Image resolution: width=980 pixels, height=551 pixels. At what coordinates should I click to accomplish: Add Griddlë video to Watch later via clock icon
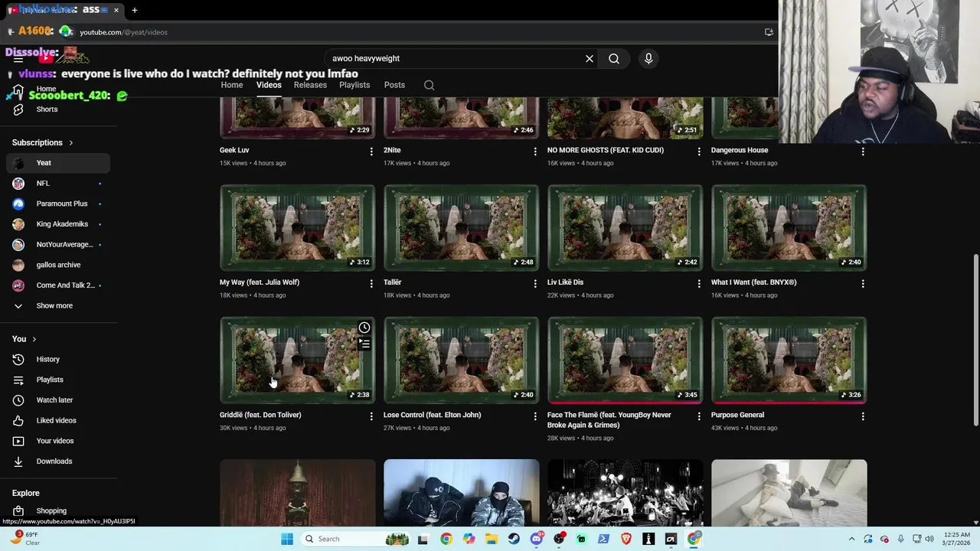coord(364,328)
